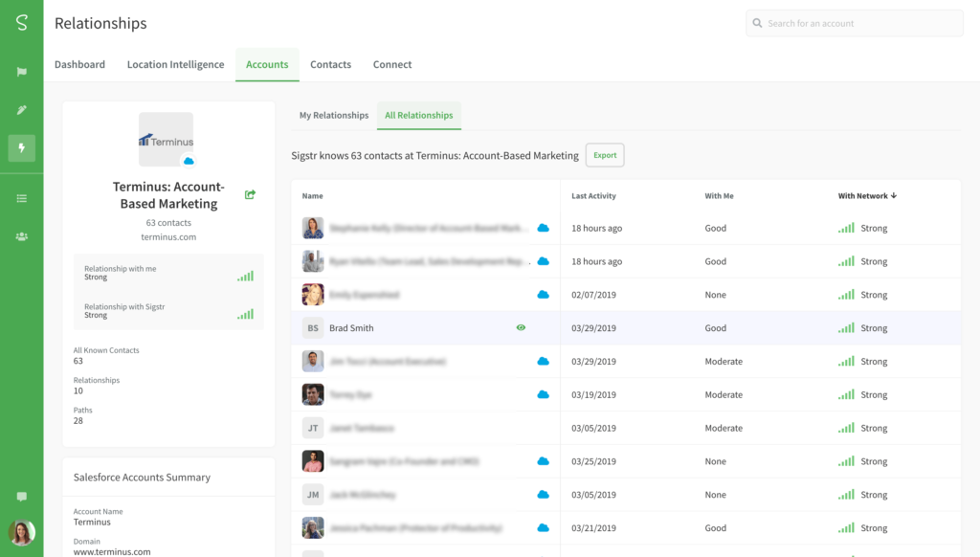Screen dimensions: 980x557
Task: Click the contact photo in the 02/07/2019 row
Action: (x=313, y=295)
